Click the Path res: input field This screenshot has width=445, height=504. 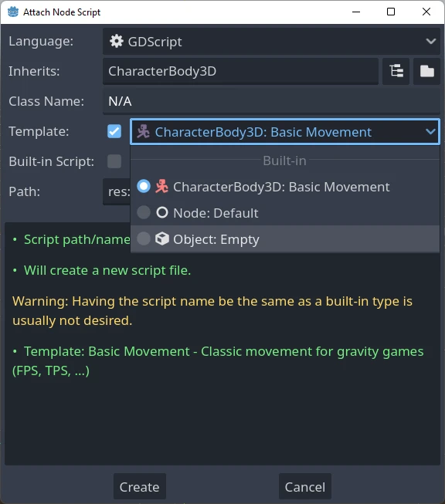[x=117, y=191]
